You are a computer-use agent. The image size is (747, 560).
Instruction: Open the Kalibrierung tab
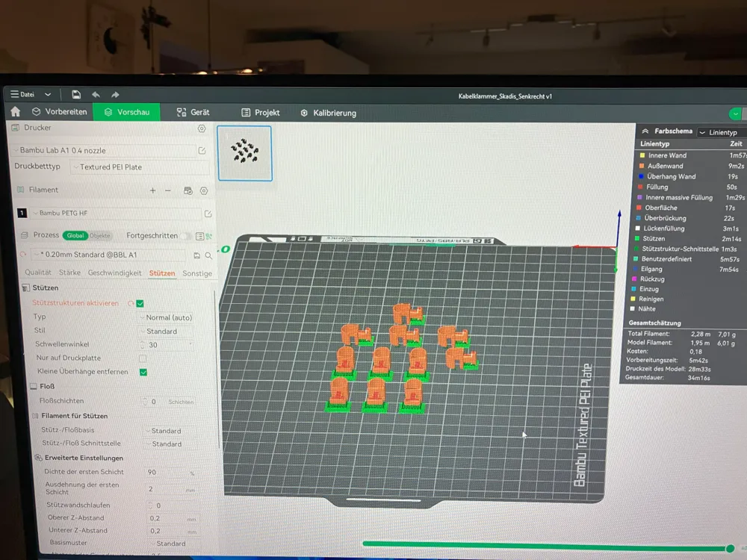click(329, 113)
